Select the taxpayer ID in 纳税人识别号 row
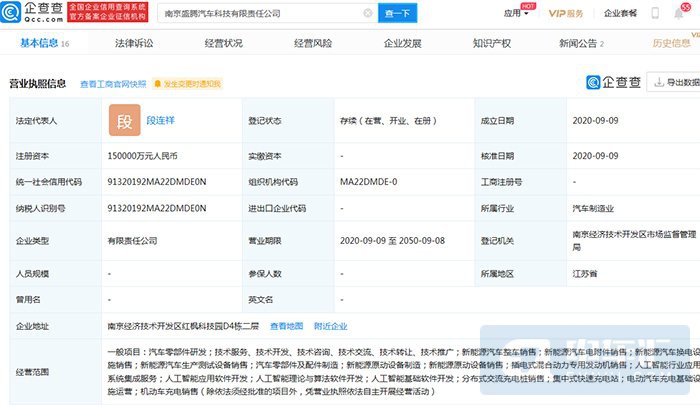 coord(157,208)
